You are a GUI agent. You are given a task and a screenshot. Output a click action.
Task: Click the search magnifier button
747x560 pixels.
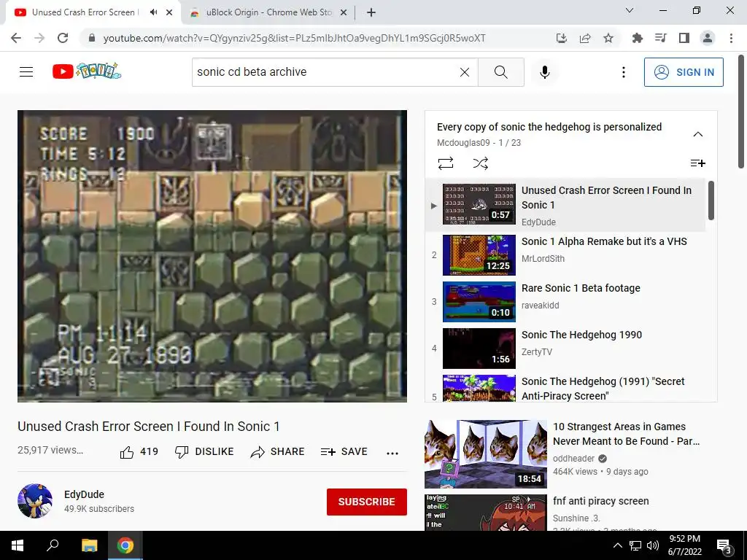coord(500,72)
